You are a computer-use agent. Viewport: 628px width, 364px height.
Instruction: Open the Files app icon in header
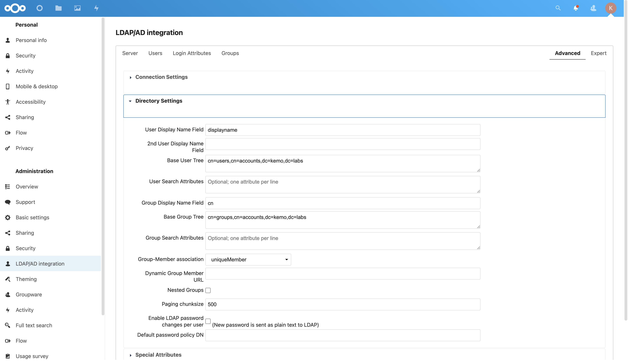(59, 8)
